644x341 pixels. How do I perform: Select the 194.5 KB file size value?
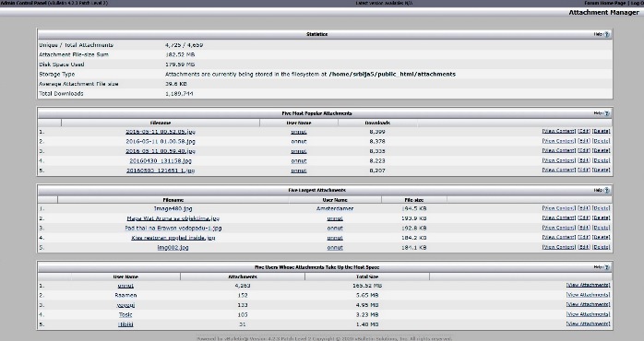tap(414, 208)
